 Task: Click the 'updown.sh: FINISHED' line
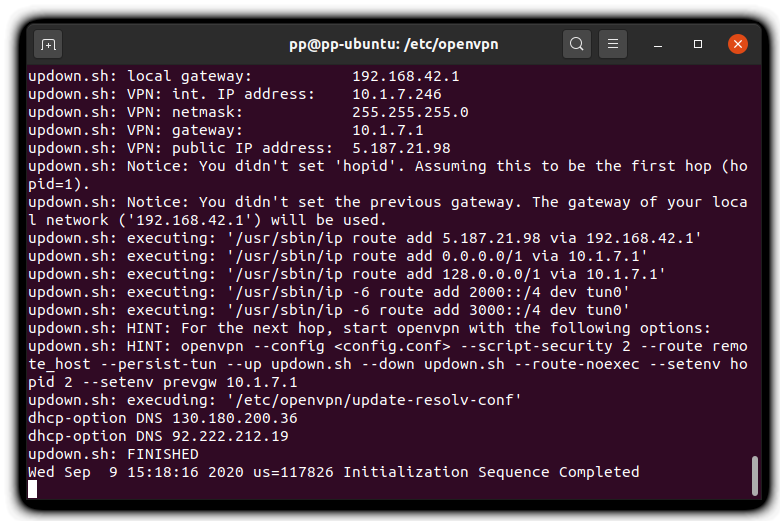[113, 454]
